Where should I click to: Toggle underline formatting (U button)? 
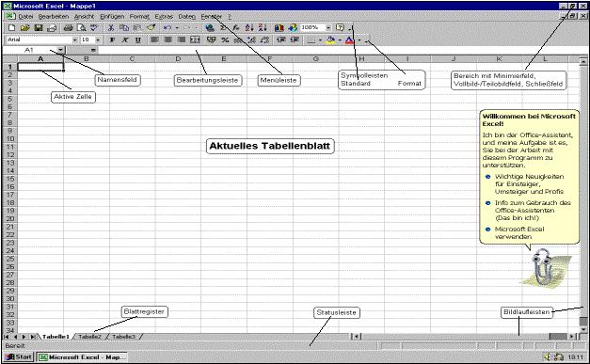click(137, 40)
